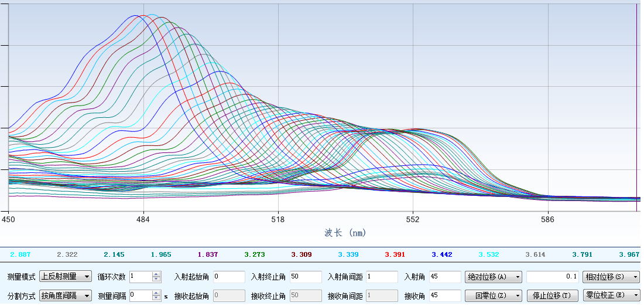Select the blue legend value 3.442
The height and width of the screenshot is (306, 644).
(441, 254)
